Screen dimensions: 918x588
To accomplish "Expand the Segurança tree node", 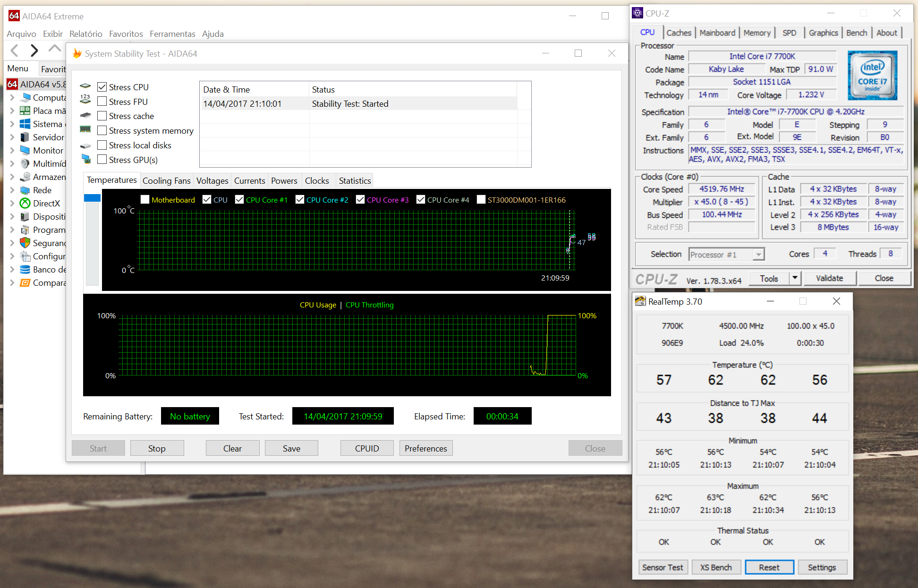I will pyautogui.click(x=12, y=243).
